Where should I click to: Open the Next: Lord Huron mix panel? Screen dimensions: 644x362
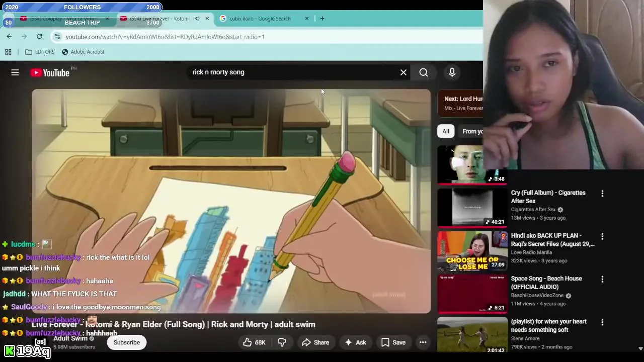pyautogui.click(x=460, y=103)
